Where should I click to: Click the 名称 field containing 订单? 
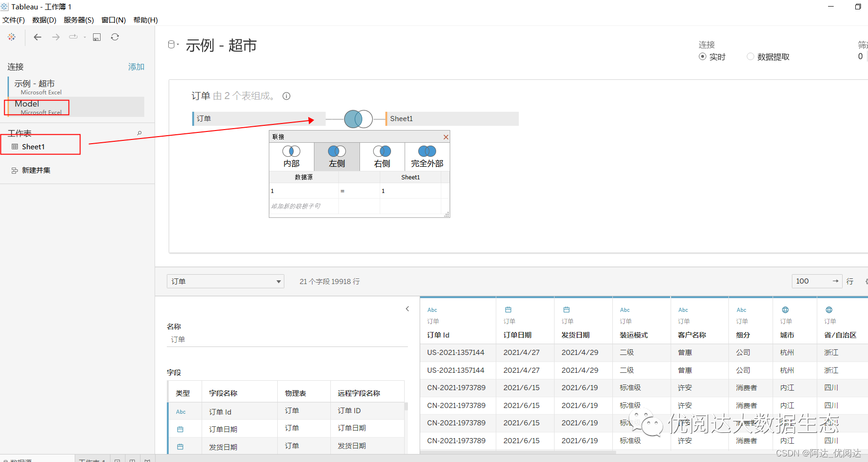(287, 339)
